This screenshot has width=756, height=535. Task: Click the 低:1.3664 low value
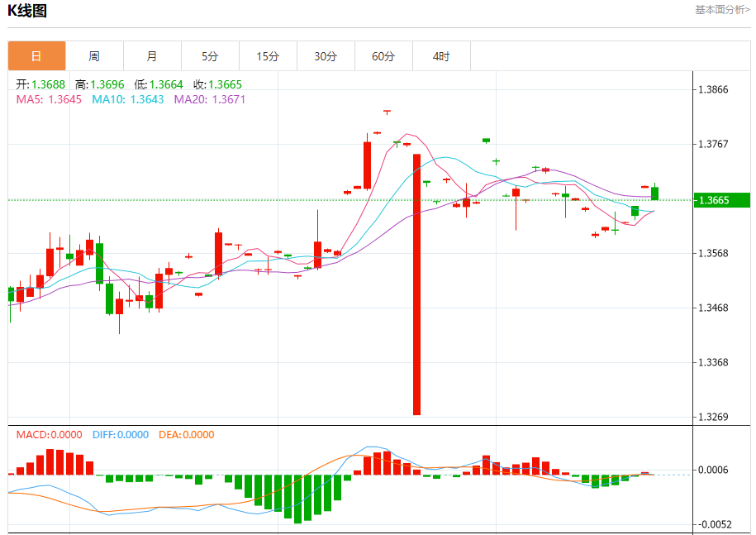(x=159, y=84)
